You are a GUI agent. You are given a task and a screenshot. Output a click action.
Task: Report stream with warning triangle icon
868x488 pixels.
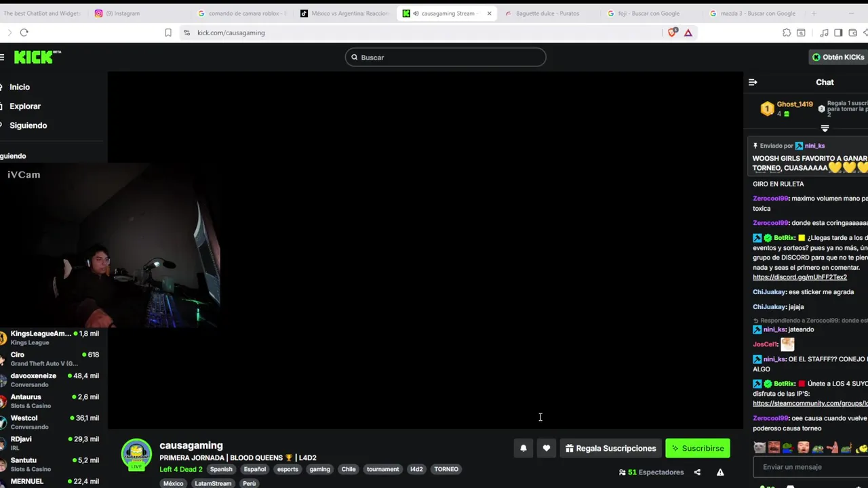(x=720, y=472)
